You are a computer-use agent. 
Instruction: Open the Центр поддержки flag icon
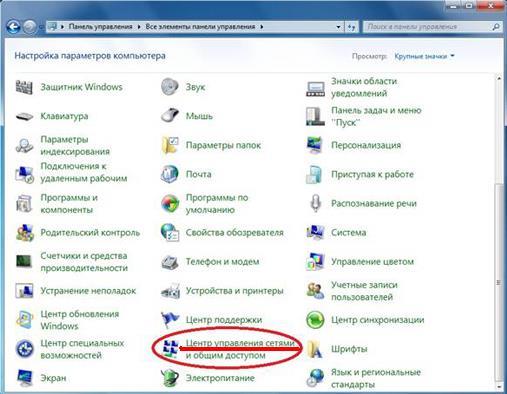[x=170, y=319]
